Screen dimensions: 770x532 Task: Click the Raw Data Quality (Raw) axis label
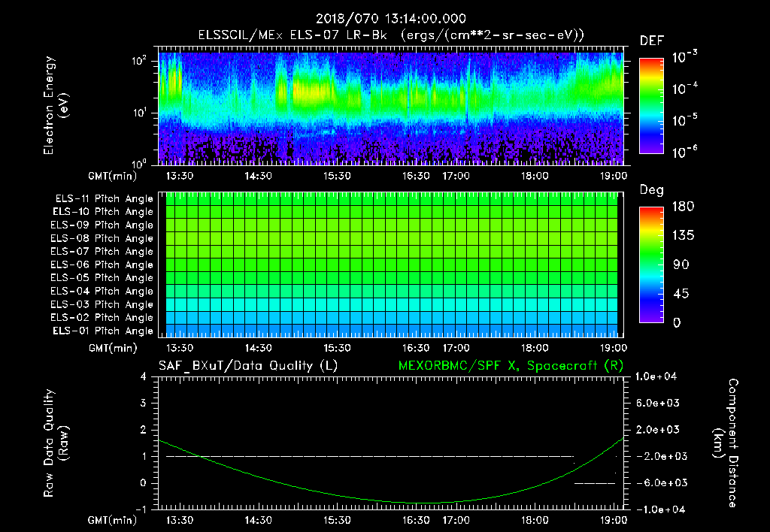[x=56, y=443]
